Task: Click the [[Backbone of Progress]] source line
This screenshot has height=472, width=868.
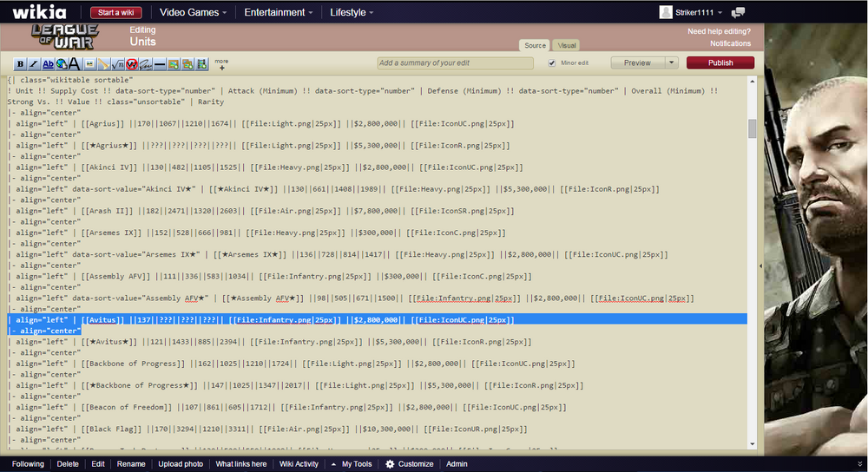Action: tap(291, 364)
